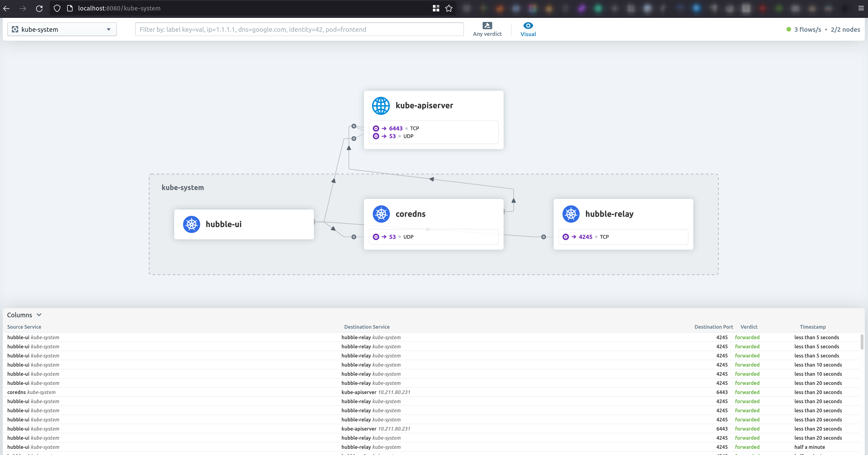The height and width of the screenshot is (455, 868).
Task: Click port 53 UDP endpoint in kube-apiserver
Action: (x=393, y=136)
